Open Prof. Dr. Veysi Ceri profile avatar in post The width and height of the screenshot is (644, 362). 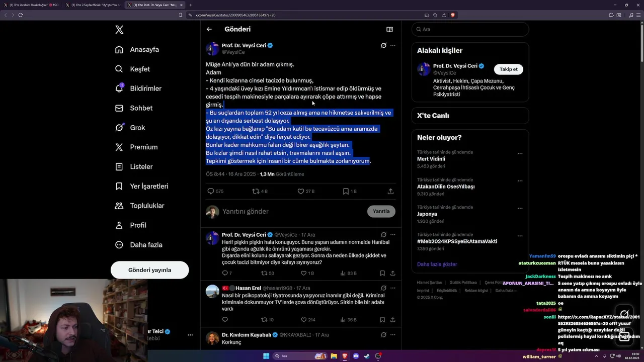click(212, 49)
